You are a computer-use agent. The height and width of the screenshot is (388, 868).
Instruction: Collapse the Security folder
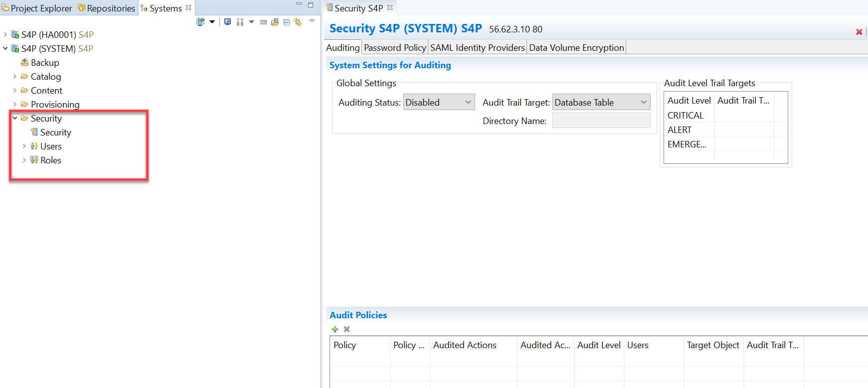15,118
